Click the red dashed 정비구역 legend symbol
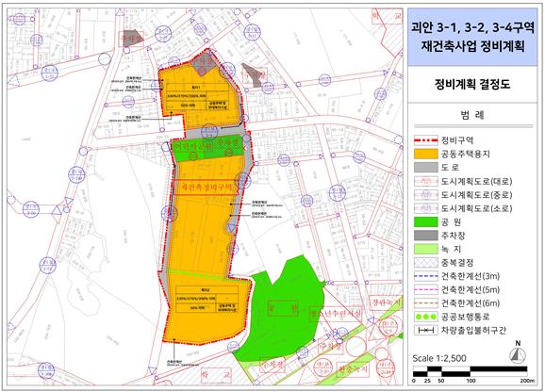 426,140
